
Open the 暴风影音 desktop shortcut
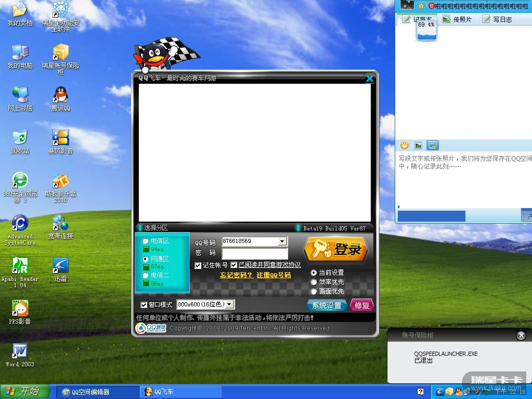60,142
